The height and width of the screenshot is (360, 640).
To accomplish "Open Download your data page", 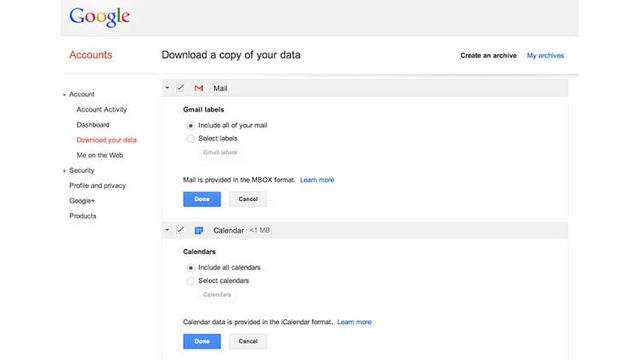I will pos(107,140).
